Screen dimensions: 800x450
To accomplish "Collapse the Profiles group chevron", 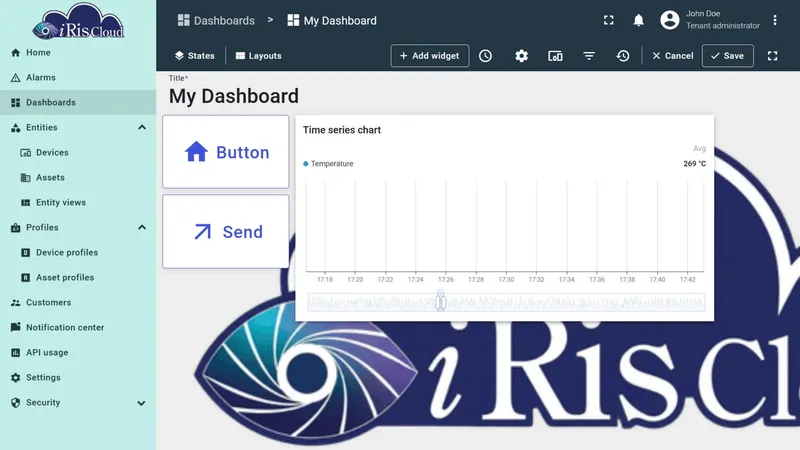I will click(142, 228).
